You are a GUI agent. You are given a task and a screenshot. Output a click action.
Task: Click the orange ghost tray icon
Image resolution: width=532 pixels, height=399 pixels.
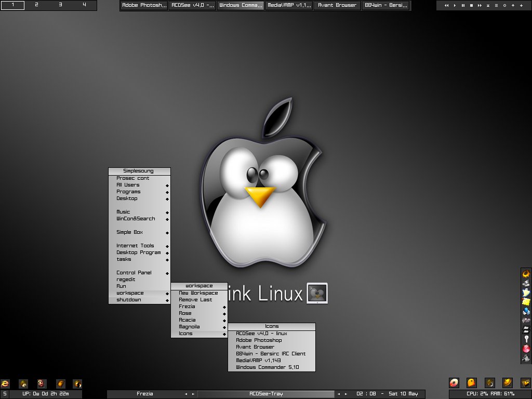click(x=472, y=383)
